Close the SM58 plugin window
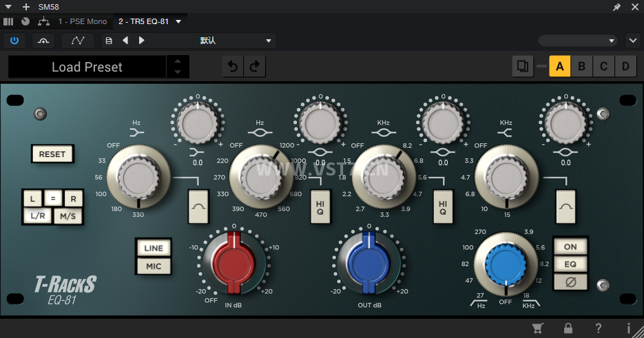 [635, 7]
